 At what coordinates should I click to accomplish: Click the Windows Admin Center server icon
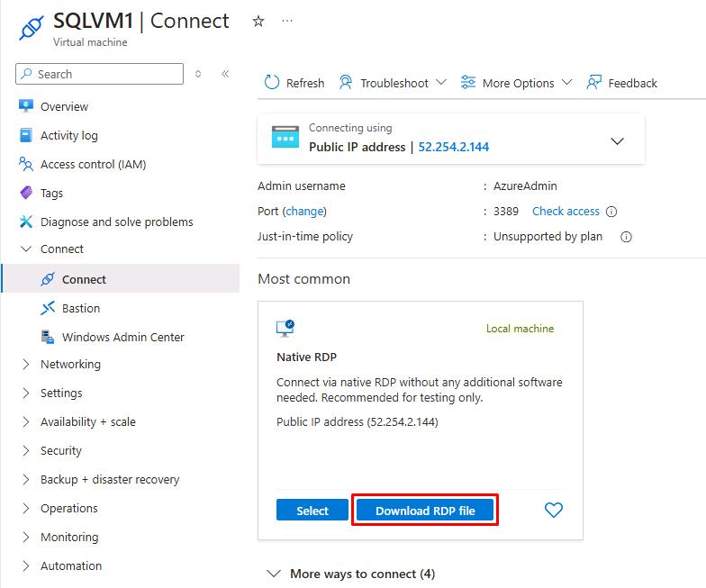(47, 337)
